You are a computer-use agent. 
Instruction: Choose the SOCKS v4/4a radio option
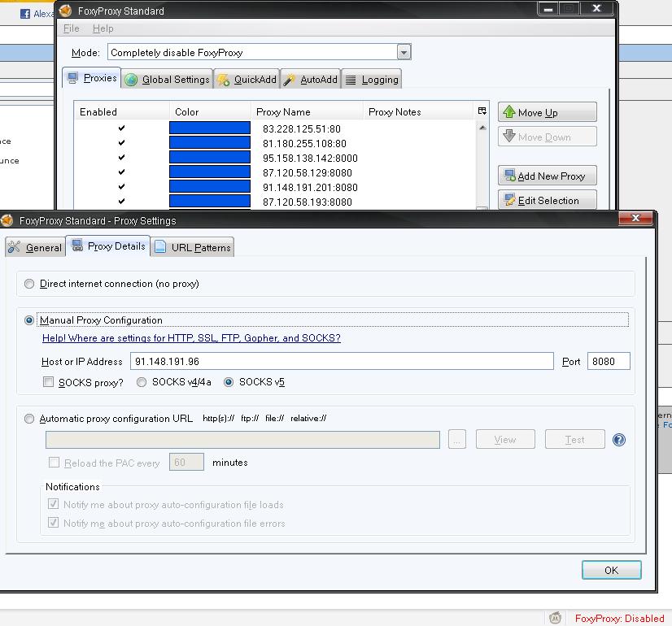[x=142, y=382]
